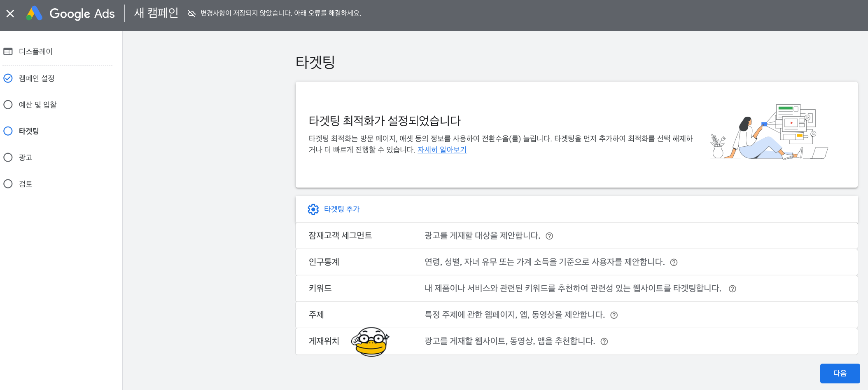Screen dimensions: 868x390
Task: Click the 디스플레이 panel icon in the sidebar
Action: (8, 52)
